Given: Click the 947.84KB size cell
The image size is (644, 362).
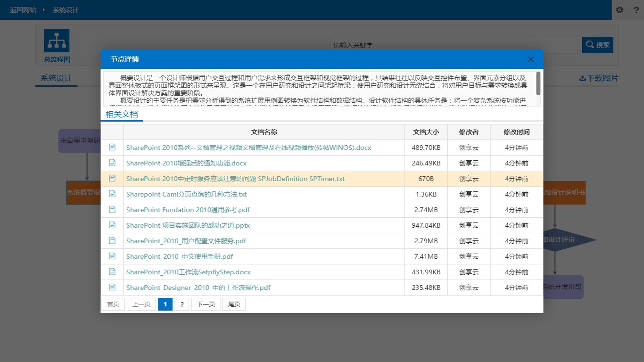Looking at the screenshot, I should pos(426,225).
